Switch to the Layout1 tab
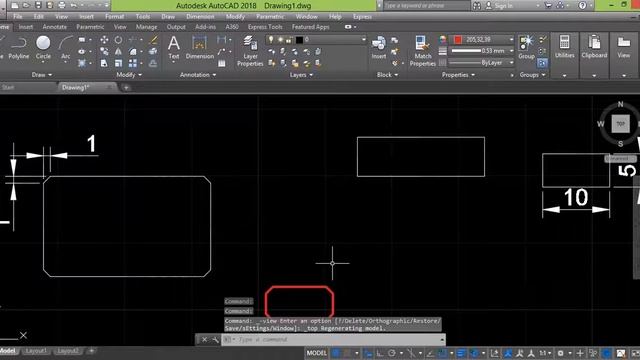The image size is (640, 360). (x=36, y=351)
